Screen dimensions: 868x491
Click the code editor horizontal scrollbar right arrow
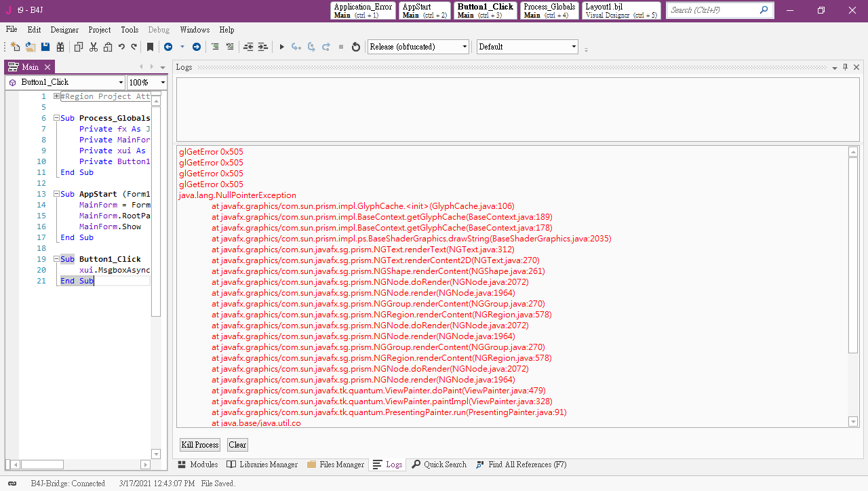coord(146,465)
